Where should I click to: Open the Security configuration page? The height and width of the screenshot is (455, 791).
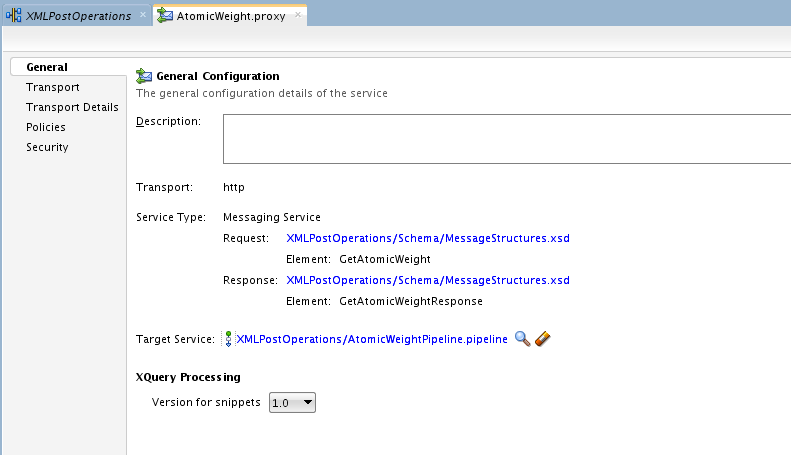[47, 147]
